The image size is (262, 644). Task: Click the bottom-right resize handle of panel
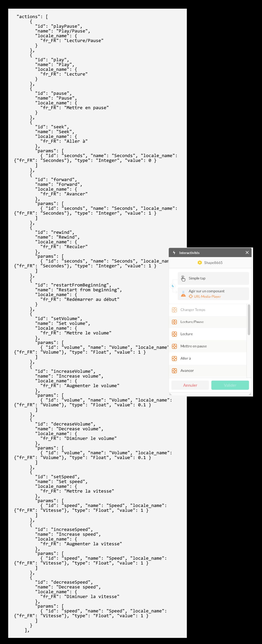coord(250,394)
